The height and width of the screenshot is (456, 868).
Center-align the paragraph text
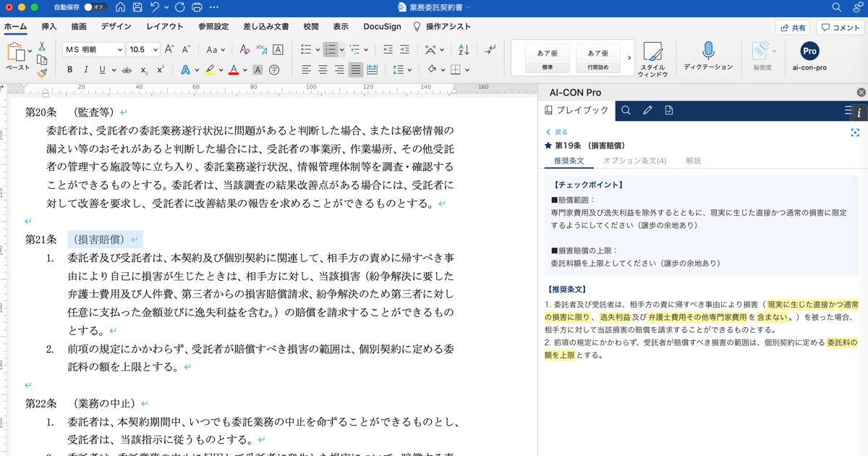coord(323,70)
